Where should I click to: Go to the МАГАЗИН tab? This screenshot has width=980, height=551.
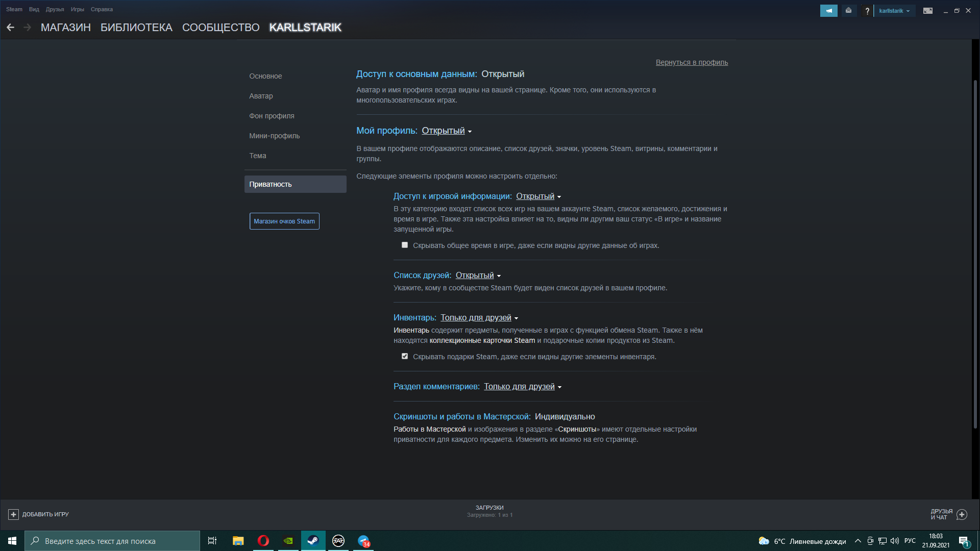pos(66,28)
